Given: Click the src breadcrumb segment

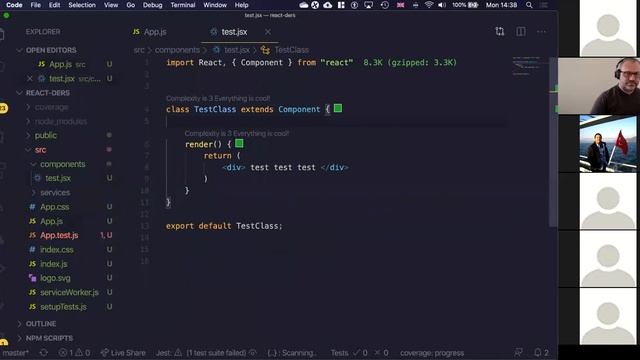Looking at the screenshot, I should tap(139, 50).
